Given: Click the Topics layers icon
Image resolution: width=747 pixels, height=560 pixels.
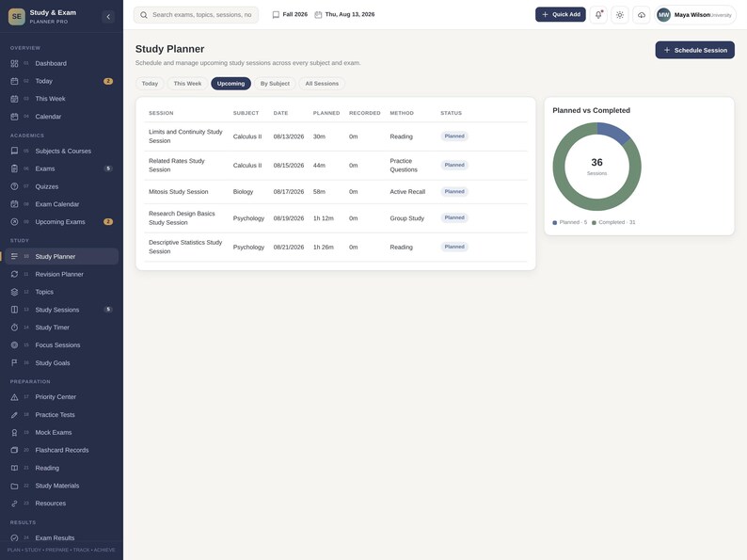Looking at the screenshot, I should click(x=14, y=292).
